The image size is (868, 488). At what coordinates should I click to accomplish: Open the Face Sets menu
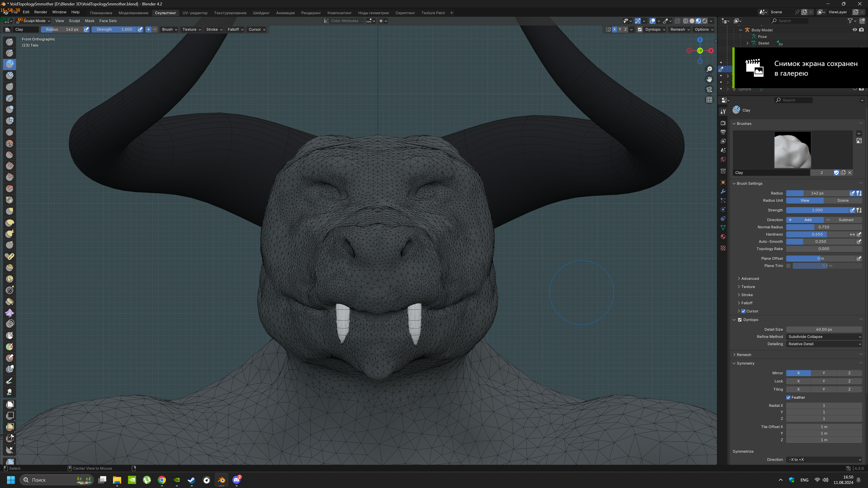click(108, 21)
